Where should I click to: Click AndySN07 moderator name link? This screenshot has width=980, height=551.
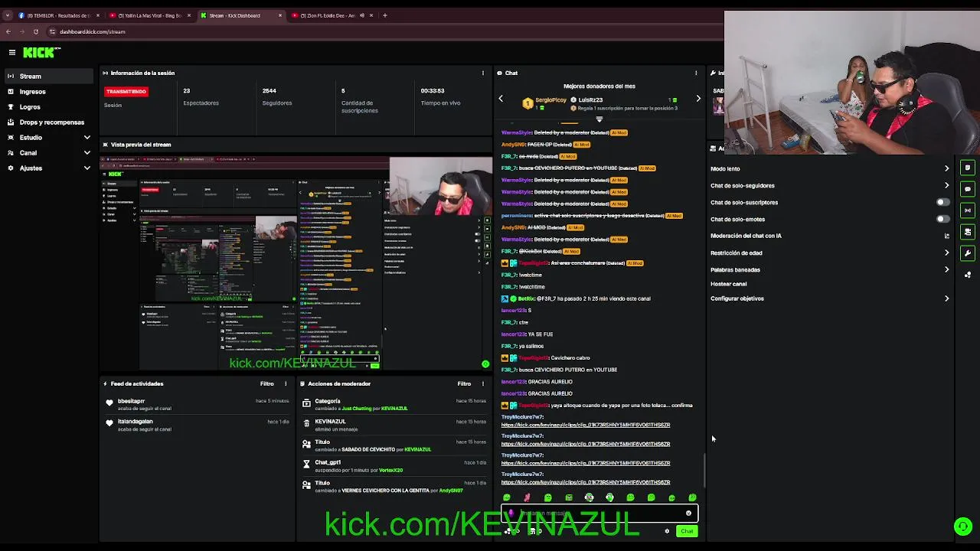(x=451, y=491)
